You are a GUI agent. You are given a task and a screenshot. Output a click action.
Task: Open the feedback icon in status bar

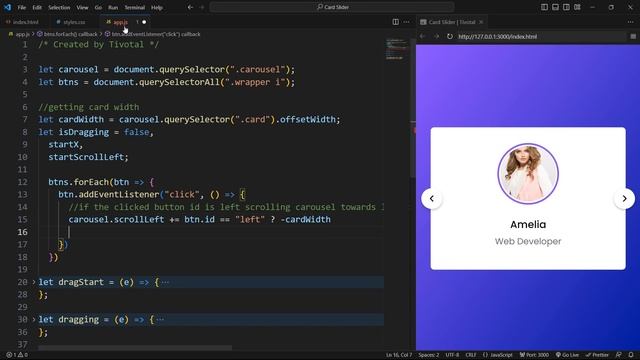(619, 355)
